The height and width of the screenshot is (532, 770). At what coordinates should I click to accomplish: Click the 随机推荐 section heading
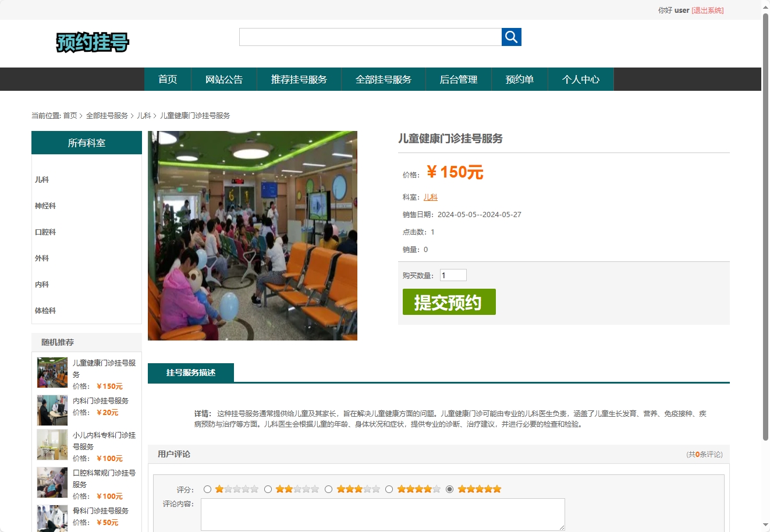[58, 342]
